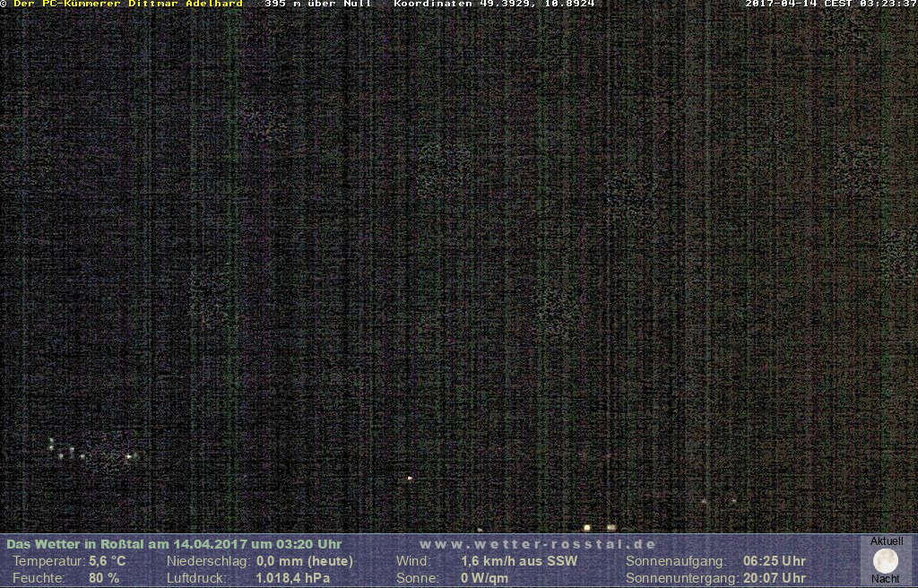Click the timestamp 2017-04-14 CEST 03:23:37

[831, 4]
